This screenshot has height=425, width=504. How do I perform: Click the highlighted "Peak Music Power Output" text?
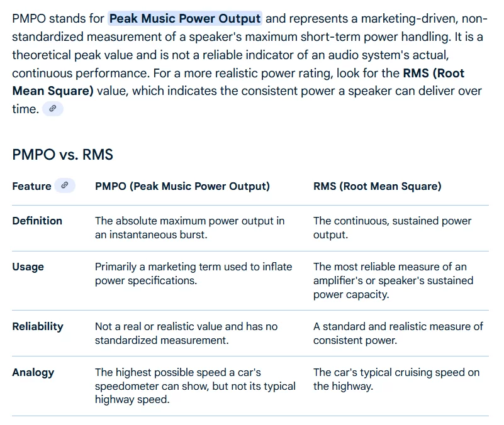click(x=185, y=18)
